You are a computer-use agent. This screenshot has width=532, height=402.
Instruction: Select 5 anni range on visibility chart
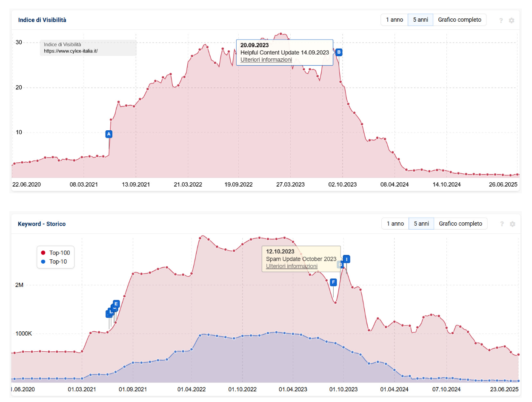[x=420, y=20]
